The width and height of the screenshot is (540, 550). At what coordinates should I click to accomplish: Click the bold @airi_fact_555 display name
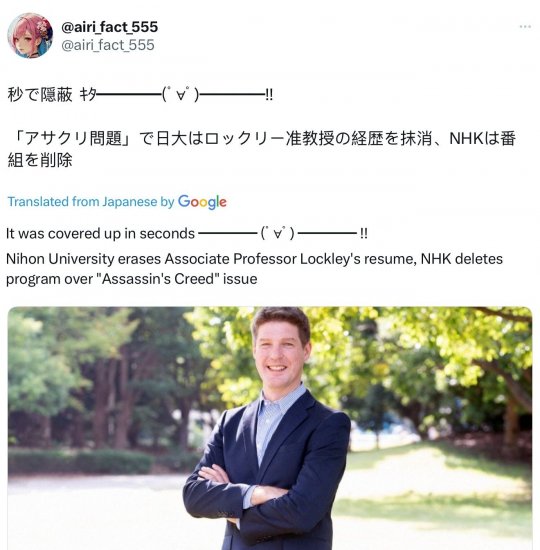[109, 27]
